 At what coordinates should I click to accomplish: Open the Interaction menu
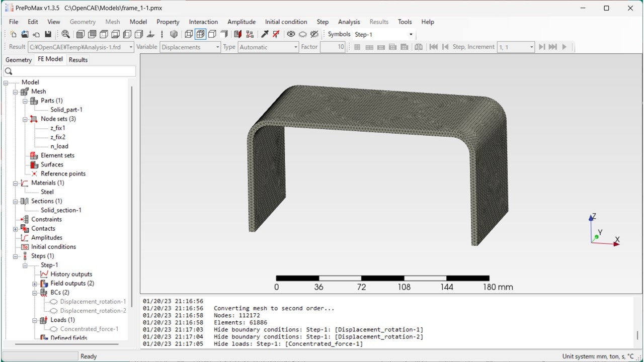click(x=203, y=22)
